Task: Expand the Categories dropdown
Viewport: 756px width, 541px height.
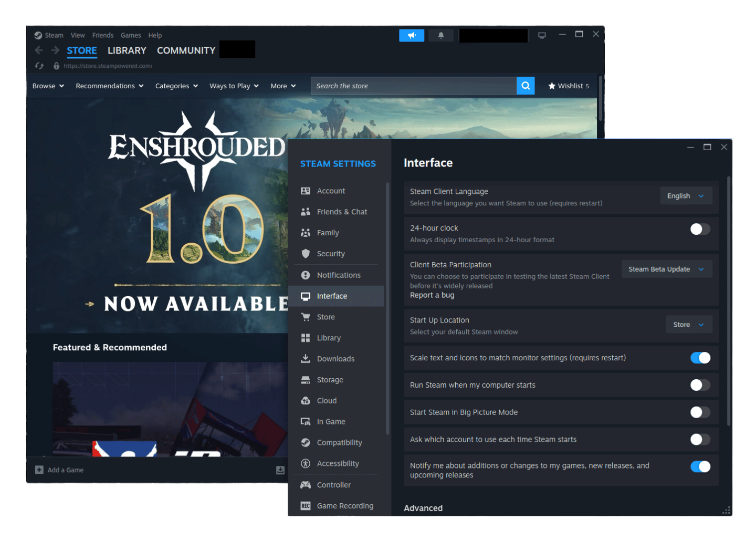Action: (176, 86)
